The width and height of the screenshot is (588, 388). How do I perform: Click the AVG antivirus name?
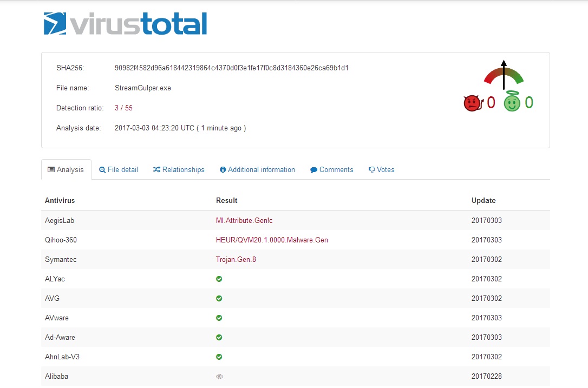52,298
